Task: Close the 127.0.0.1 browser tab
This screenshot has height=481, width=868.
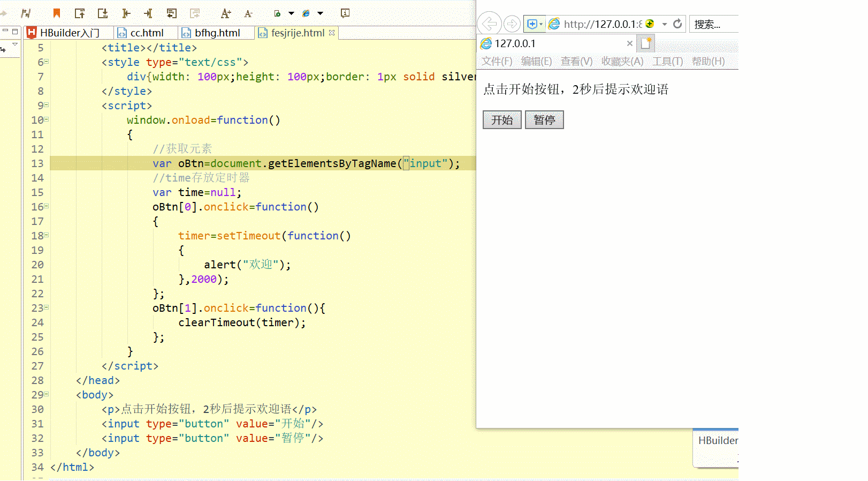Action: pyautogui.click(x=630, y=43)
